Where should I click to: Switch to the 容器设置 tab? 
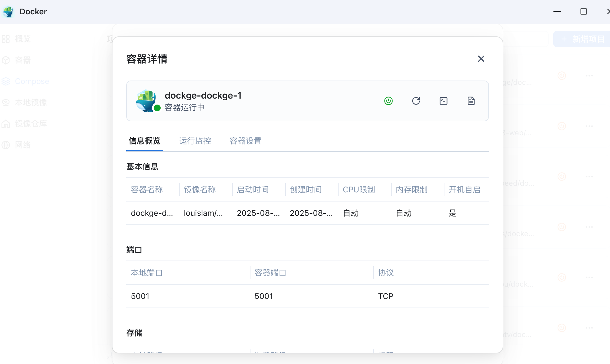[246, 141]
